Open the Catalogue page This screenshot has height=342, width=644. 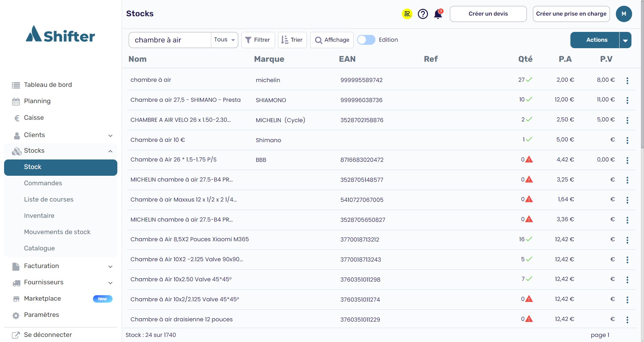point(39,248)
